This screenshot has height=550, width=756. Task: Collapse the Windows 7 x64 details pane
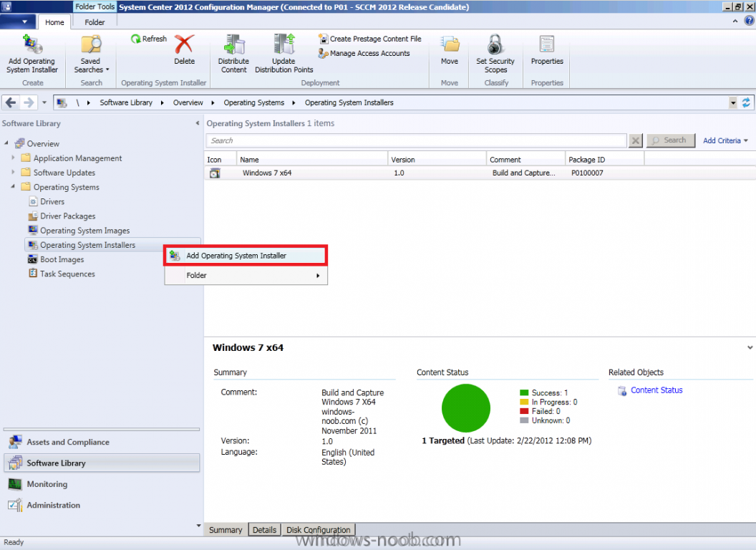coord(750,347)
